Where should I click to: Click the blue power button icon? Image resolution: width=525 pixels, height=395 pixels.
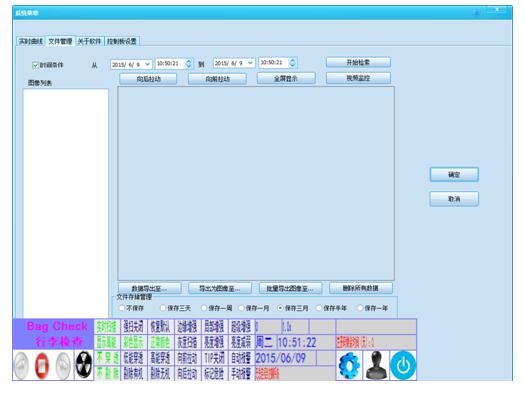[403, 365]
